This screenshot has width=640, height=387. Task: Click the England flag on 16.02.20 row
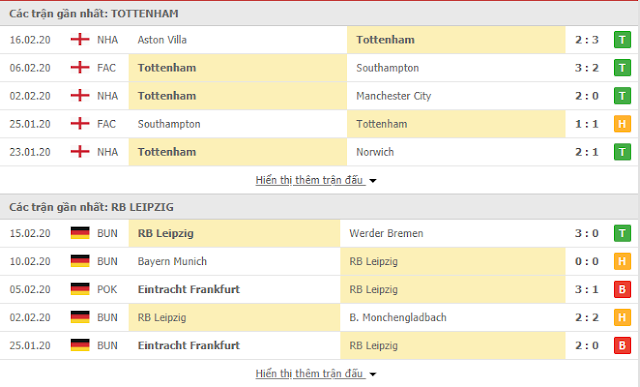tap(80, 40)
